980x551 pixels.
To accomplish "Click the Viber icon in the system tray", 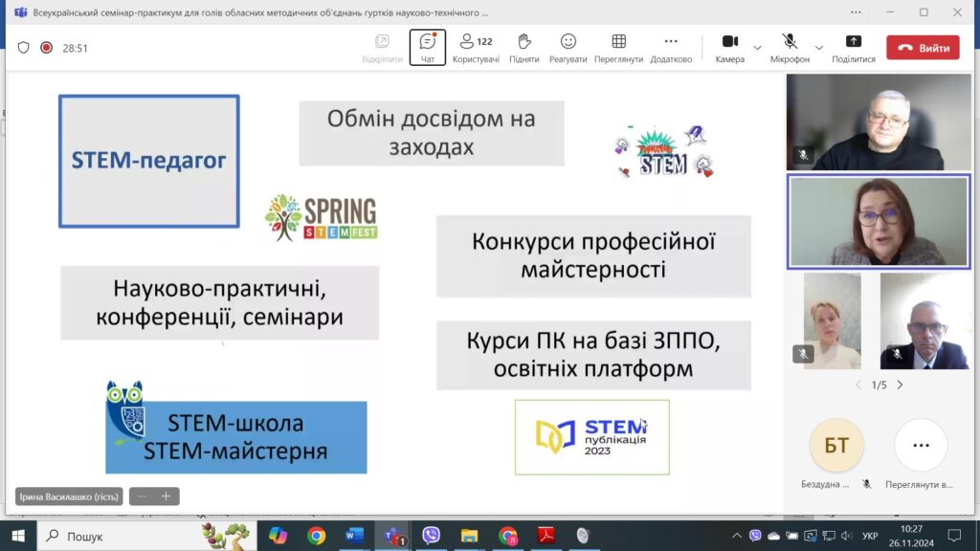I will (755, 536).
